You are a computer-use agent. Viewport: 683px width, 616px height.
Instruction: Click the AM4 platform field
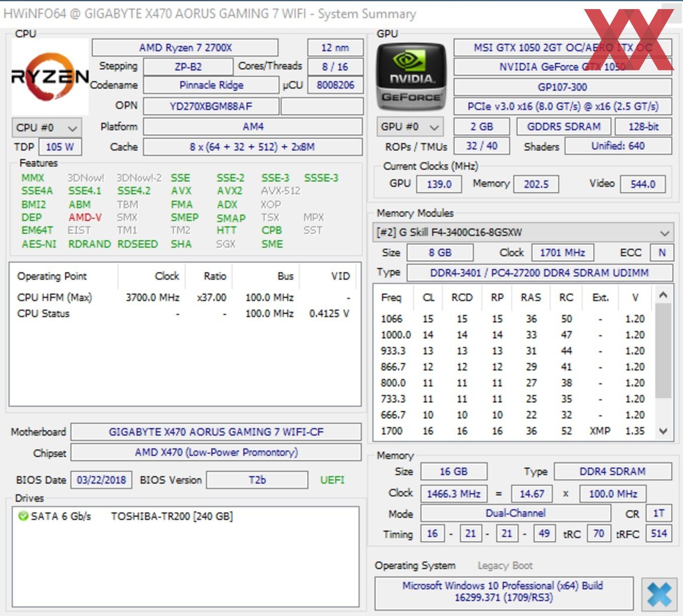point(253,127)
